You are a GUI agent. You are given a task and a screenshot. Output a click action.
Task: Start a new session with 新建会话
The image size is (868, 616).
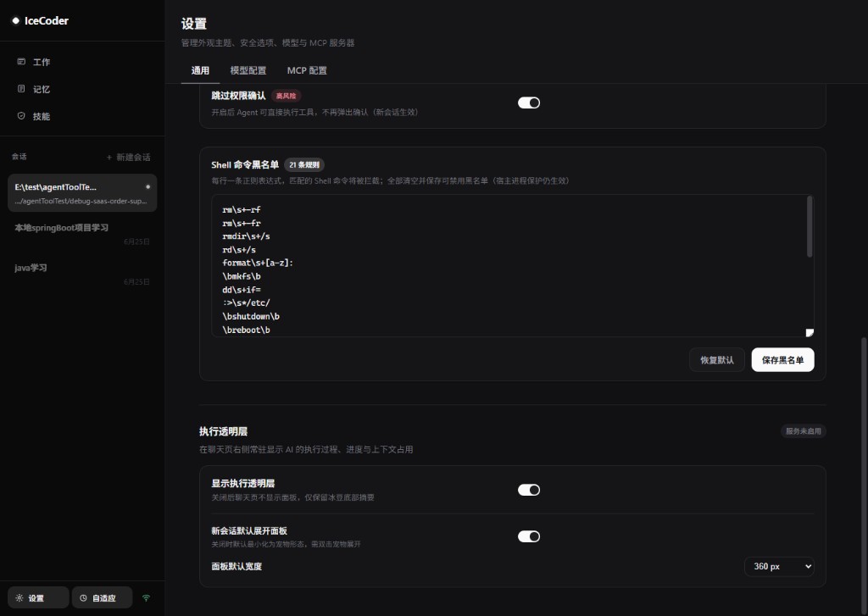(x=129, y=158)
